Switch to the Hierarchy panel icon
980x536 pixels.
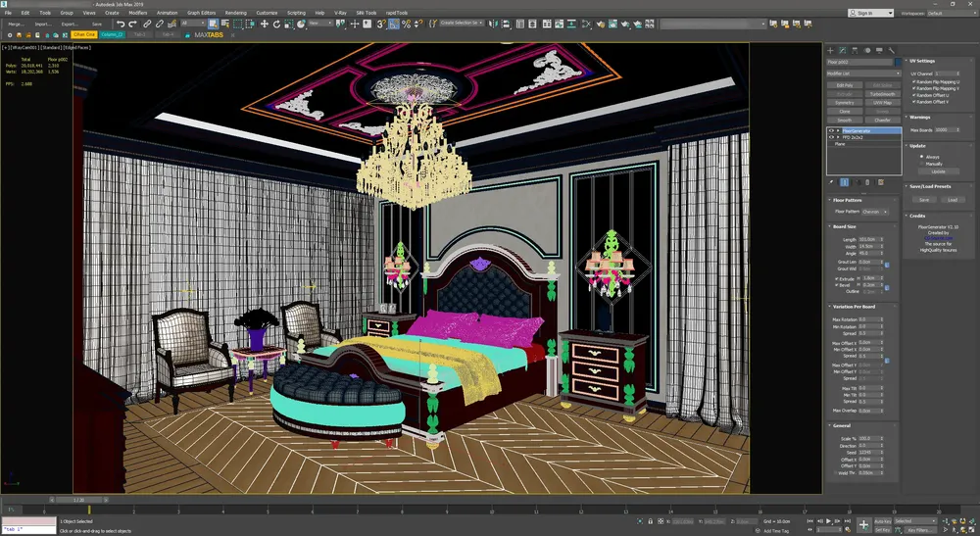pos(855,50)
